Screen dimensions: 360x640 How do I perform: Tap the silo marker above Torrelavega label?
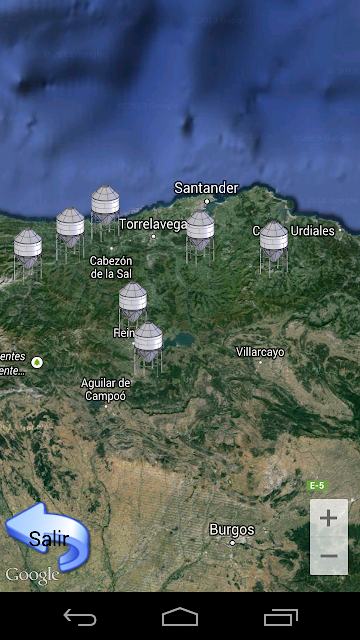(105, 213)
